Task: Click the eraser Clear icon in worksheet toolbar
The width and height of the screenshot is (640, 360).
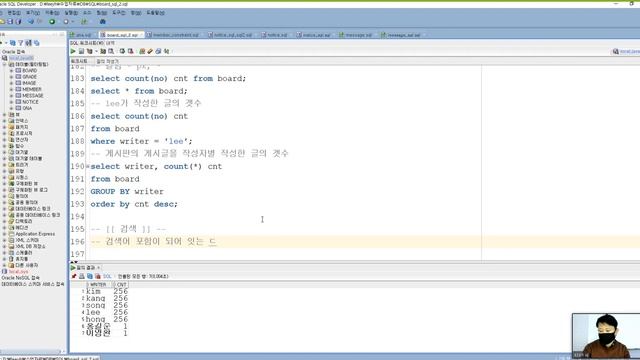Action: (150, 51)
